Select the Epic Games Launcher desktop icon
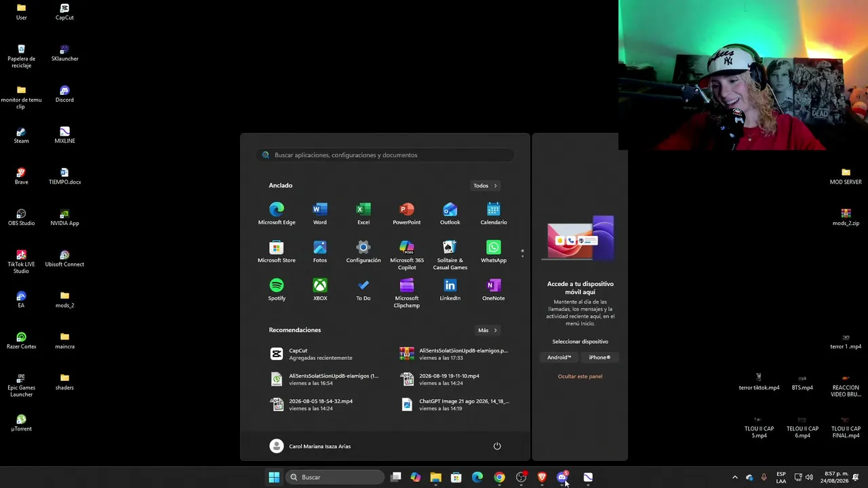868x488 pixels. point(21,385)
